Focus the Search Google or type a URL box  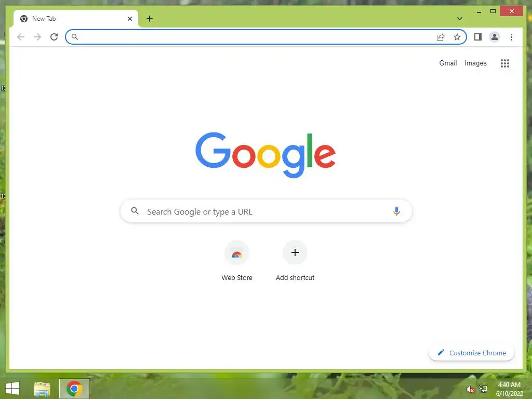(x=267, y=211)
